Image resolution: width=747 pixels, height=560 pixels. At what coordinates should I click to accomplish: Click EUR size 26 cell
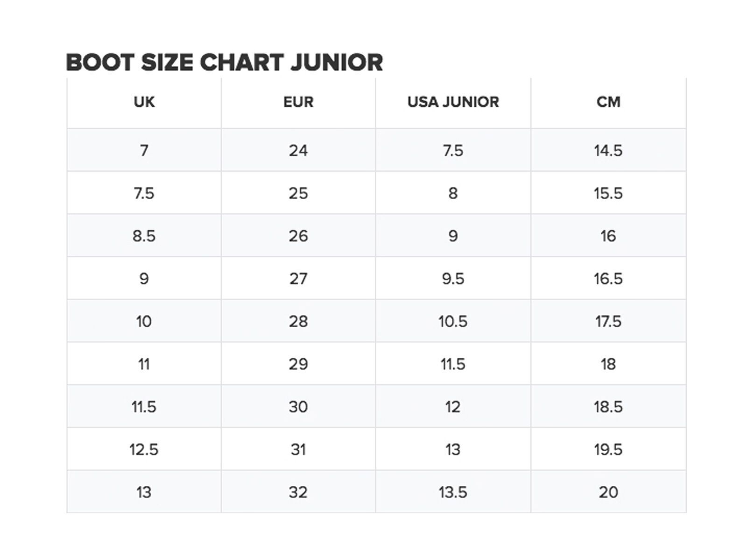point(298,236)
